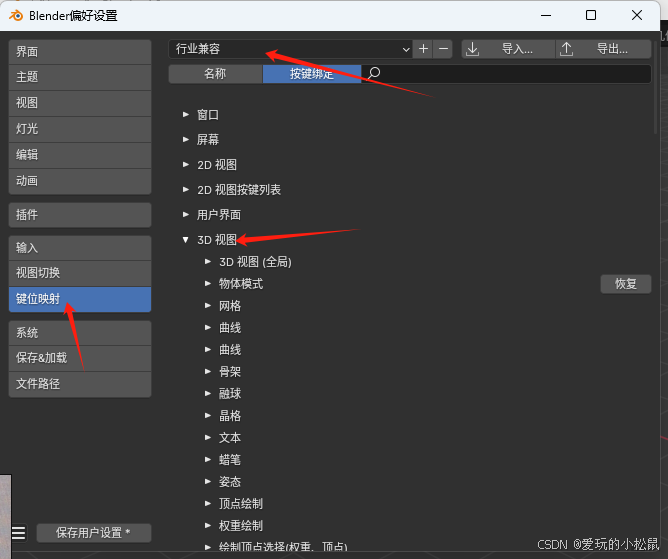Expand the 权重绘制 subgroup
The image size is (668, 559).
click(208, 525)
